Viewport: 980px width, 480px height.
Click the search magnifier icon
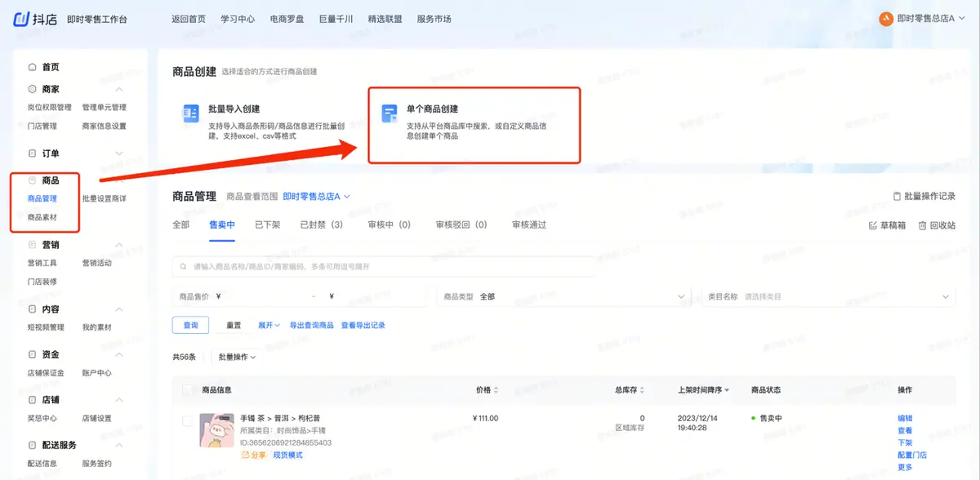[184, 267]
